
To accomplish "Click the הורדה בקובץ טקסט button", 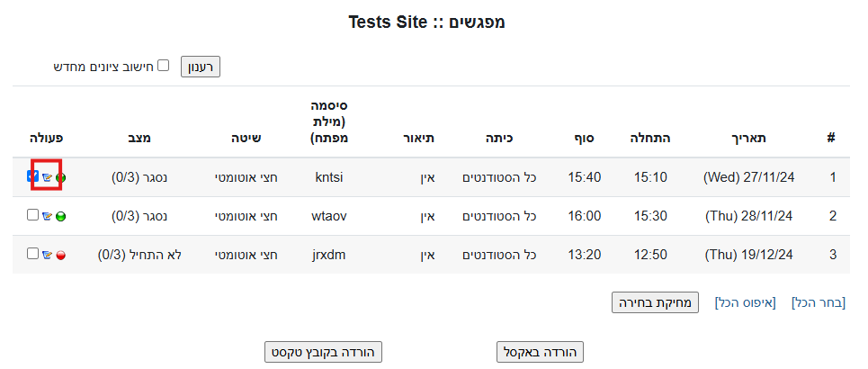I will pos(324,352).
